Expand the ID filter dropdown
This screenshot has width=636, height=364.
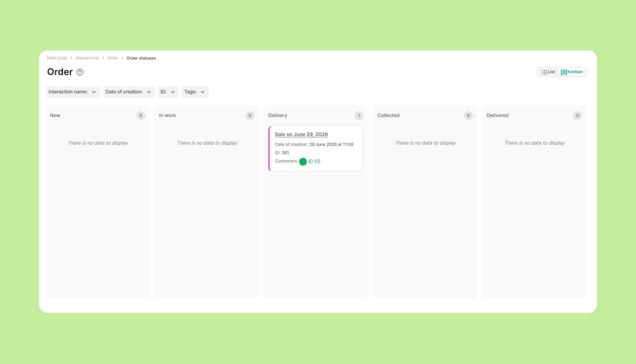(x=168, y=92)
